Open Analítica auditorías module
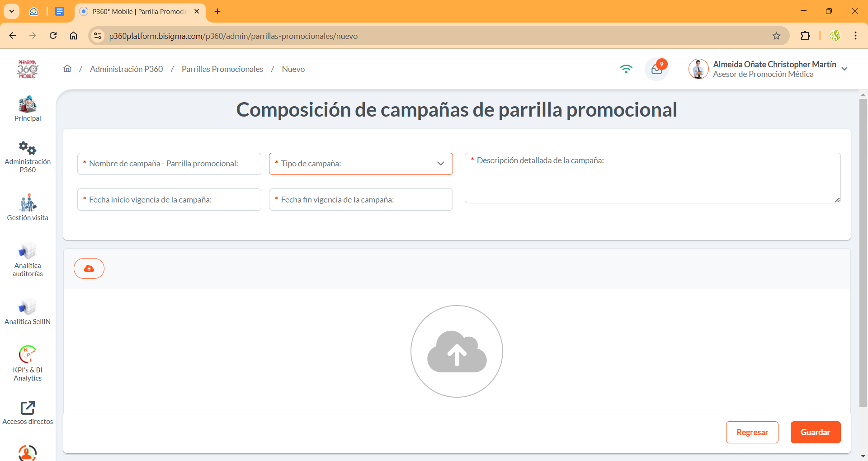This screenshot has width=868, height=461. tap(28, 251)
